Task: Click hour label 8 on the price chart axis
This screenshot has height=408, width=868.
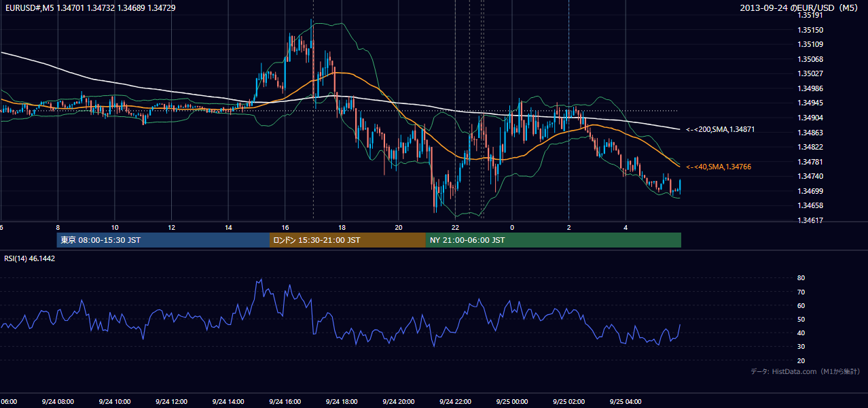Action: click(58, 227)
